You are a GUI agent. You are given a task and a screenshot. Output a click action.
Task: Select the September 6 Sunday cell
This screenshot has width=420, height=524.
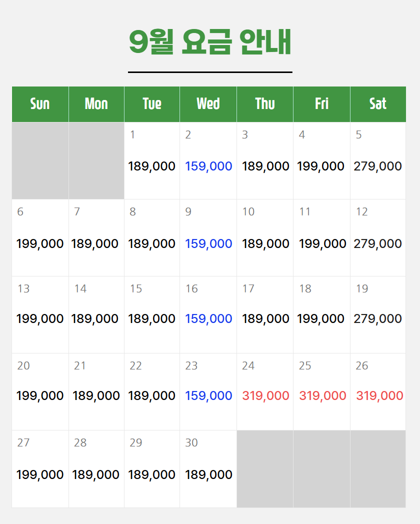40,237
